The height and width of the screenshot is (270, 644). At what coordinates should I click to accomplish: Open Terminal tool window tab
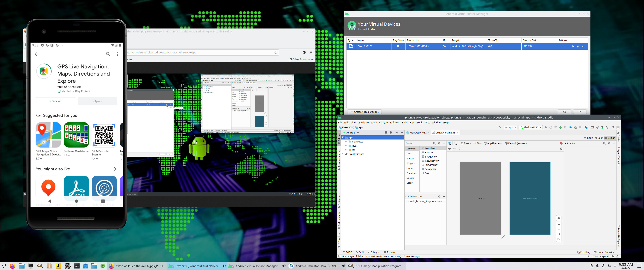pyautogui.click(x=390, y=252)
